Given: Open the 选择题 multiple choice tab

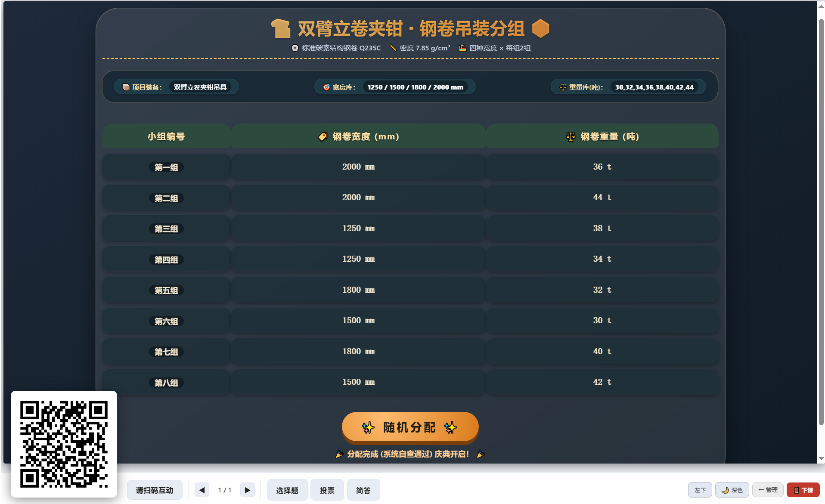Looking at the screenshot, I should (287, 490).
